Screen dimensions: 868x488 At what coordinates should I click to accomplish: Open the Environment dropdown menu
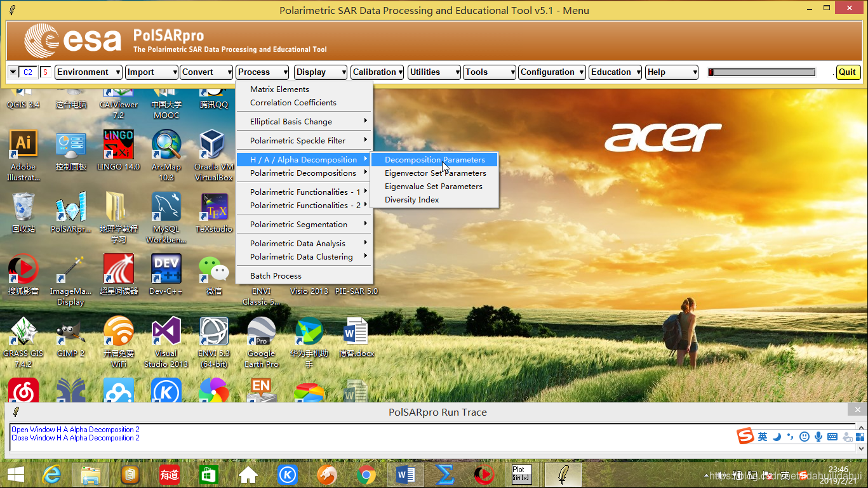88,72
